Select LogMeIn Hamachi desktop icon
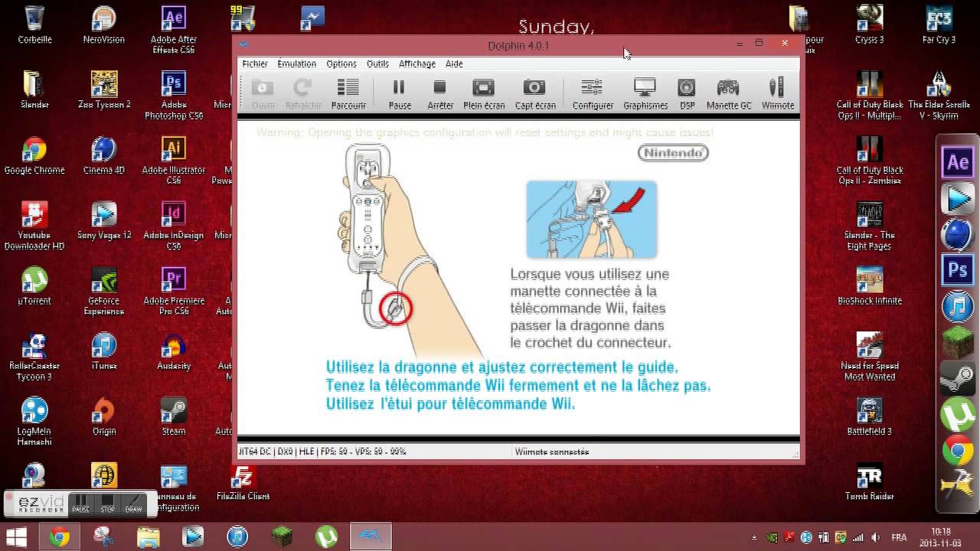Image resolution: width=980 pixels, height=551 pixels. pos(34,422)
